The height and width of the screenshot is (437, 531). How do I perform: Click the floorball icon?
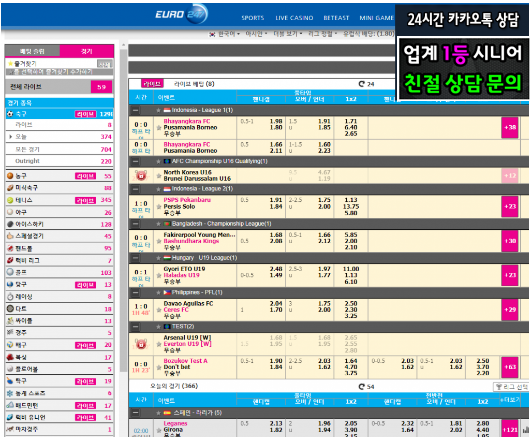10,369
